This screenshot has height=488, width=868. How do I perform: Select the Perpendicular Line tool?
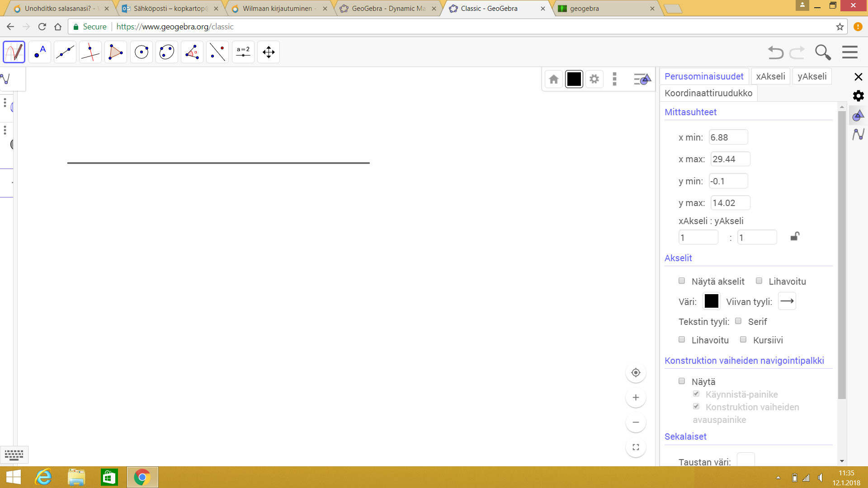click(x=90, y=52)
